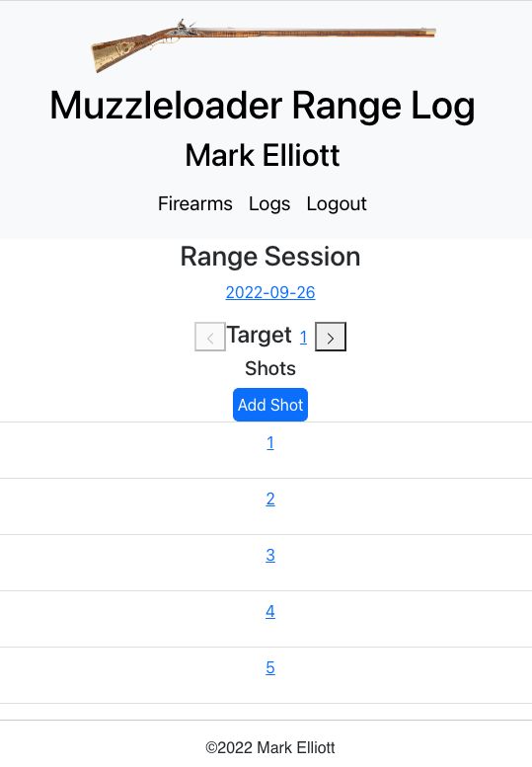Viewport: 532px width, 767px height.
Task: Go to previous target with left chevron
Action: pyautogui.click(x=210, y=337)
